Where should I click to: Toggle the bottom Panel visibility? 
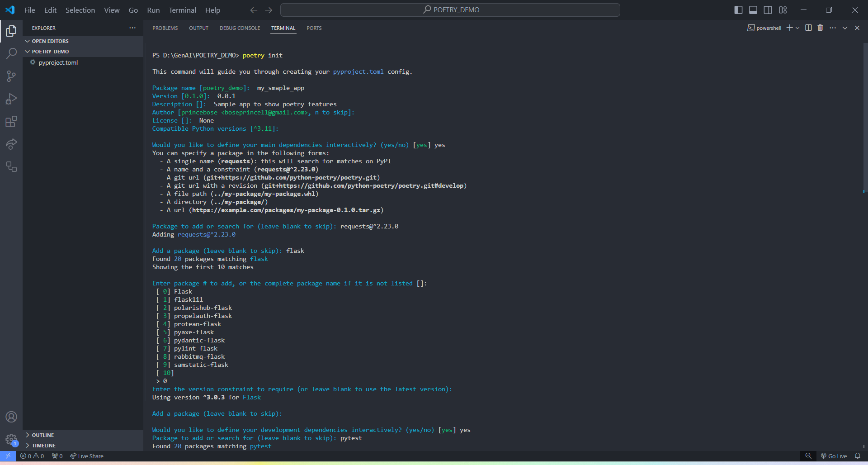(753, 10)
